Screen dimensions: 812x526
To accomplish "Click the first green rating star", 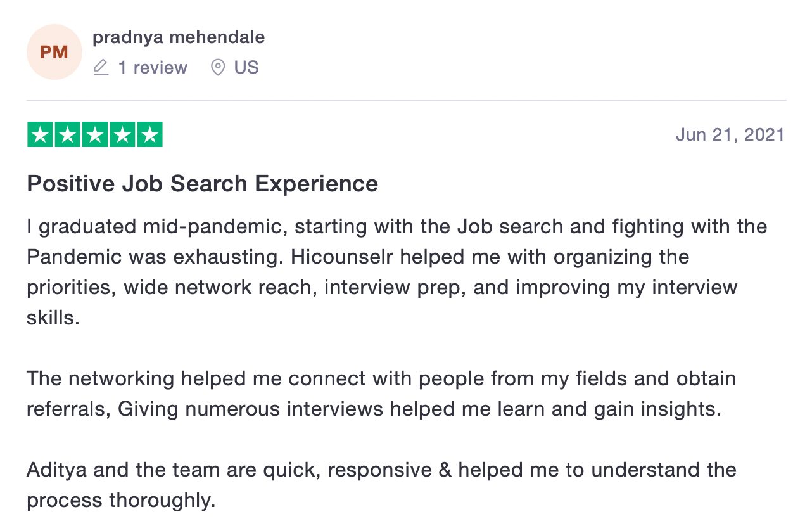I will [x=40, y=134].
